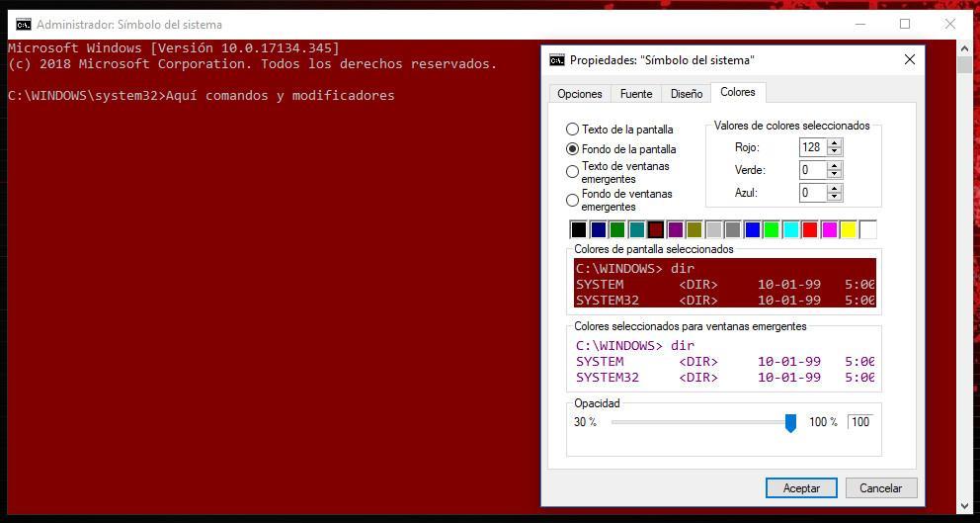Minimize the Símbolo del sistema window
Viewport: 980px width, 523px height.
860,25
